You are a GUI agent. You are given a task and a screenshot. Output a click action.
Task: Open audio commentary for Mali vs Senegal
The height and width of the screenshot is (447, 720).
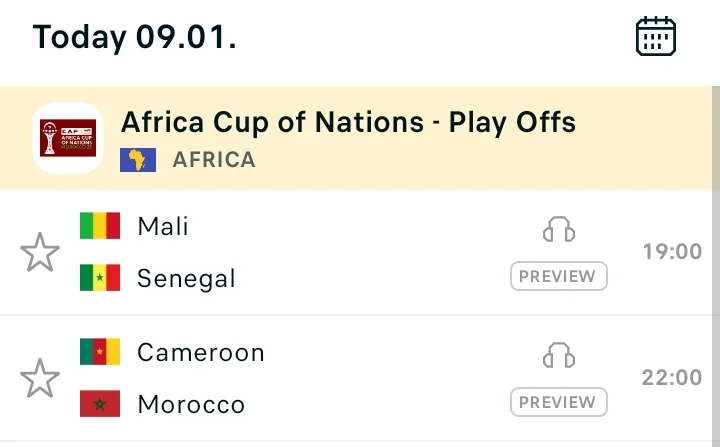(x=559, y=230)
